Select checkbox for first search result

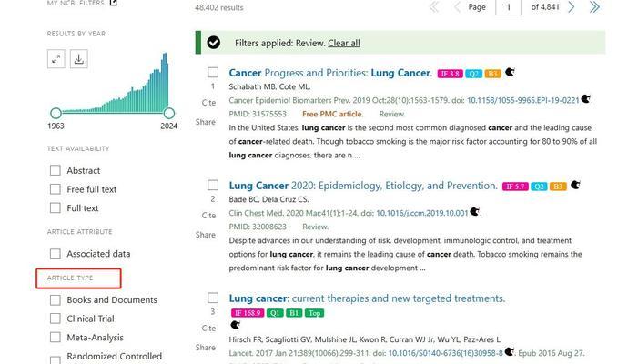pos(213,72)
